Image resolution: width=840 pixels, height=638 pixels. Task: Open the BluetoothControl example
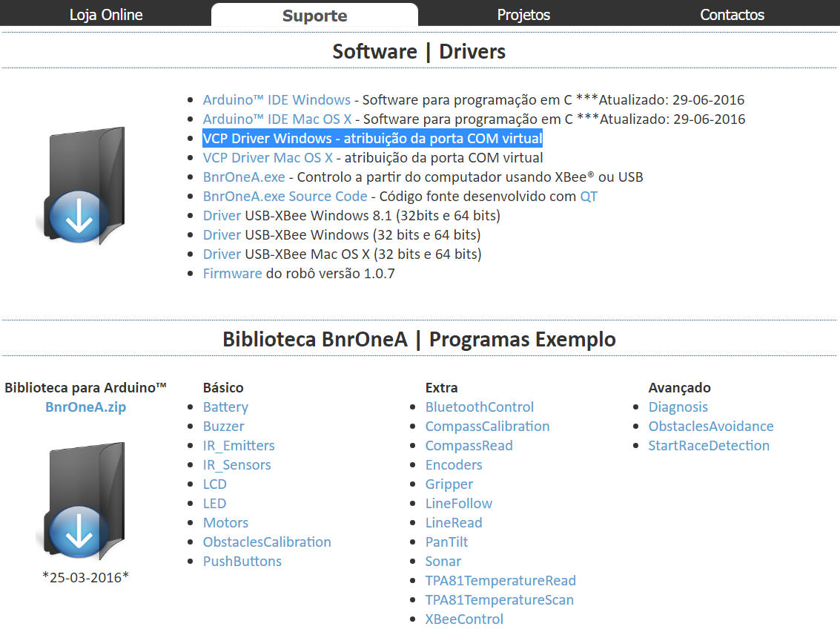[x=480, y=407]
